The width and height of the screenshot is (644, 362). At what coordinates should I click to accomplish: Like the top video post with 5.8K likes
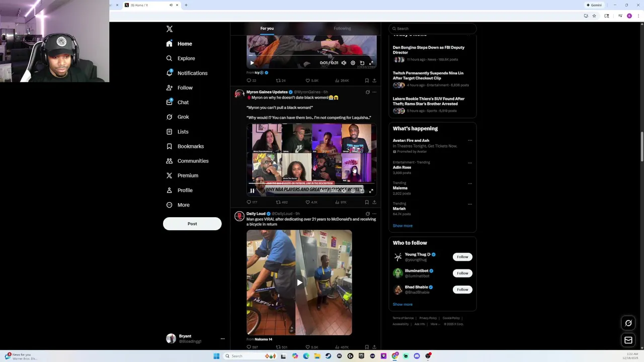tap(311, 80)
